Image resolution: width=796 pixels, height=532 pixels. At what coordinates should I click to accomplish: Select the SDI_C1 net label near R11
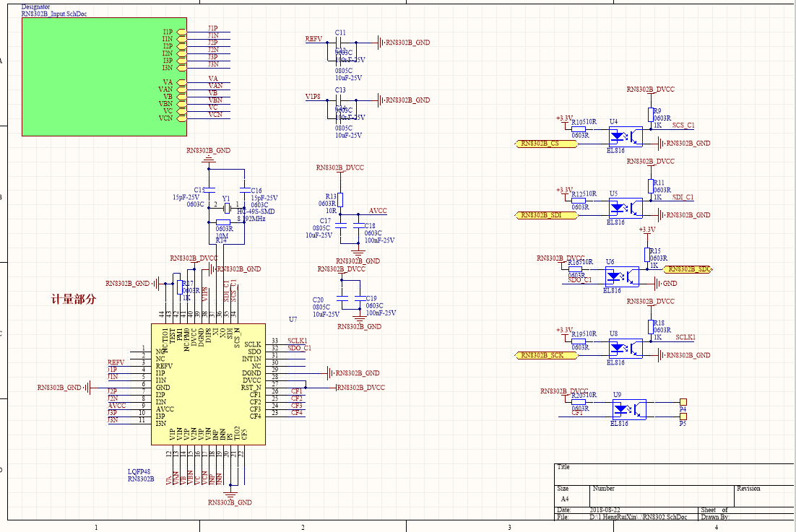click(683, 197)
